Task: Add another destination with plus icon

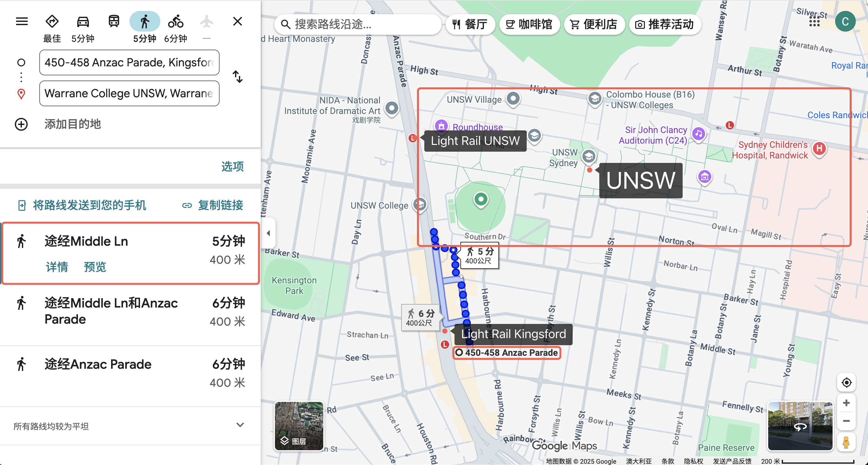Action: click(x=21, y=124)
